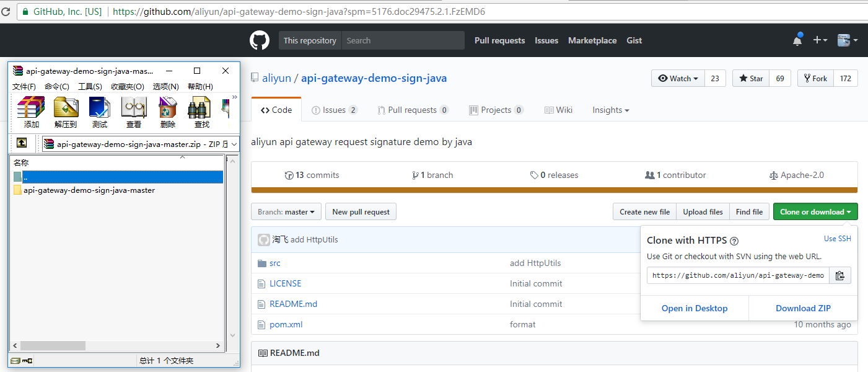Click the 1 branch link
Screen dimensions: 868x372
point(432,175)
